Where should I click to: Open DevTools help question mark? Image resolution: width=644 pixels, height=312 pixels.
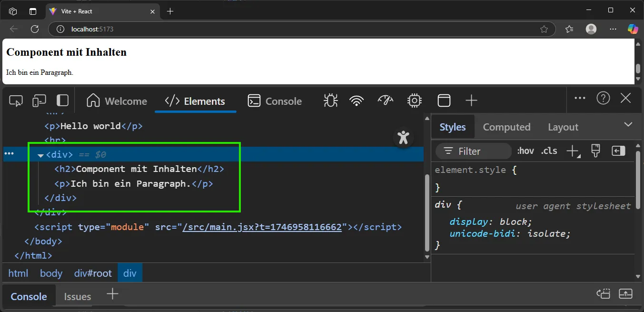click(603, 99)
